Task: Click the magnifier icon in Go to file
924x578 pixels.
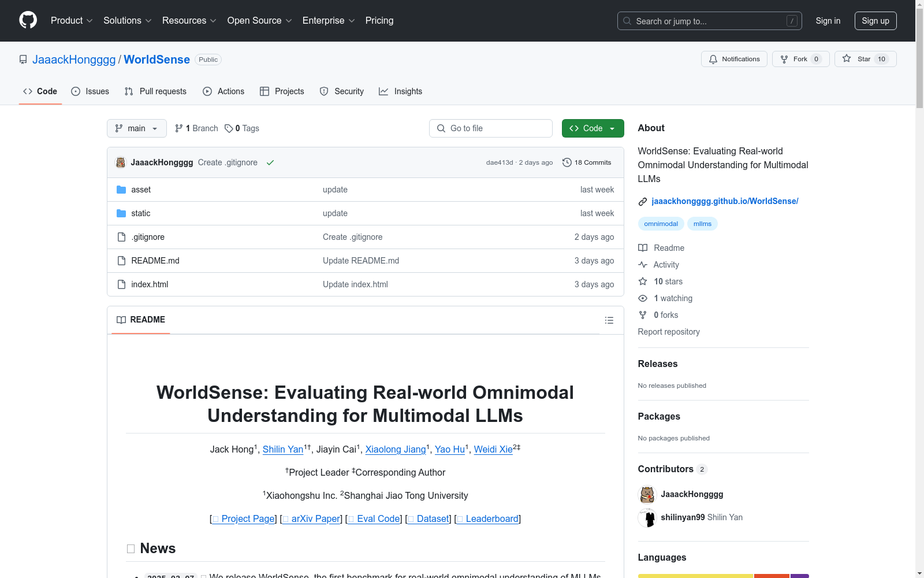Action: 441,128
